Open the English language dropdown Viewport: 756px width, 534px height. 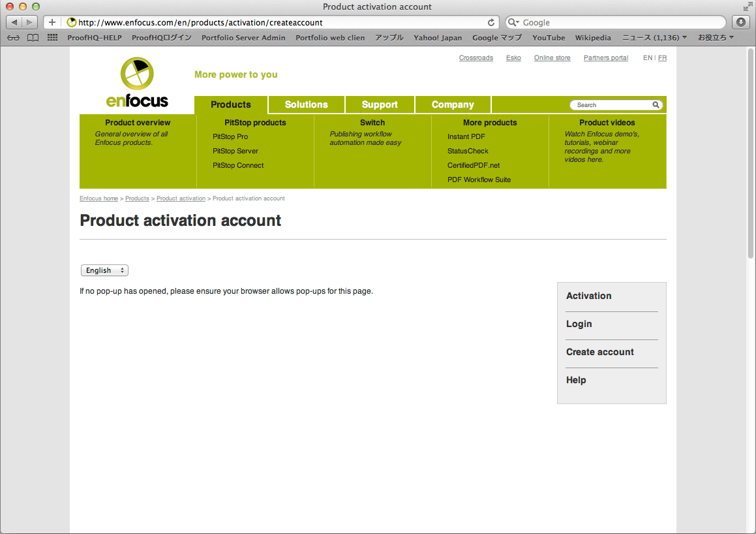coord(104,270)
